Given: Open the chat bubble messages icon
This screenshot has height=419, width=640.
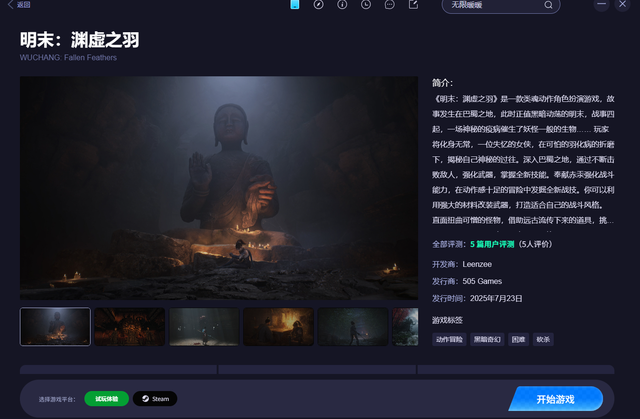Looking at the screenshot, I should click(x=389, y=4).
